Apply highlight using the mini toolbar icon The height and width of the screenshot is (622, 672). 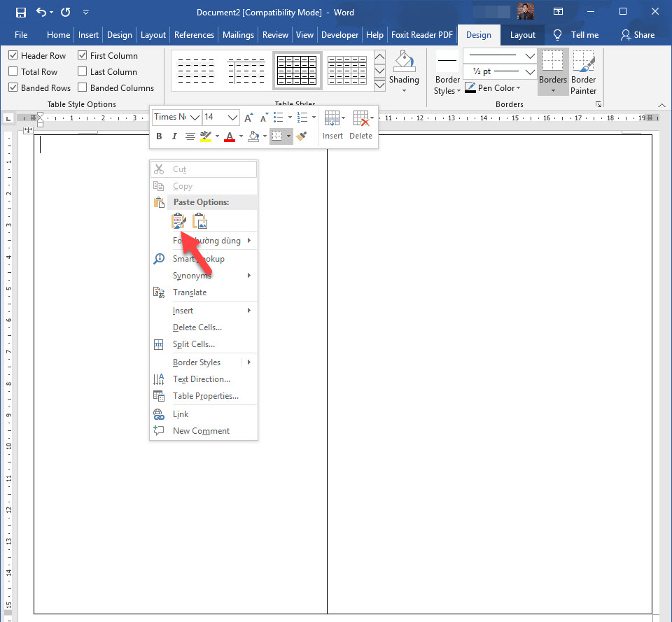[x=206, y=136]
